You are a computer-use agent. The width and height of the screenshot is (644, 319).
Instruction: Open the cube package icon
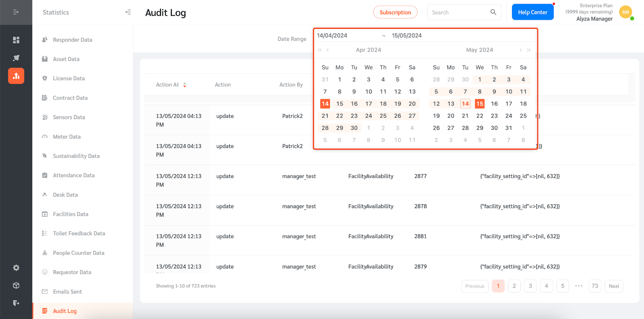16,286
